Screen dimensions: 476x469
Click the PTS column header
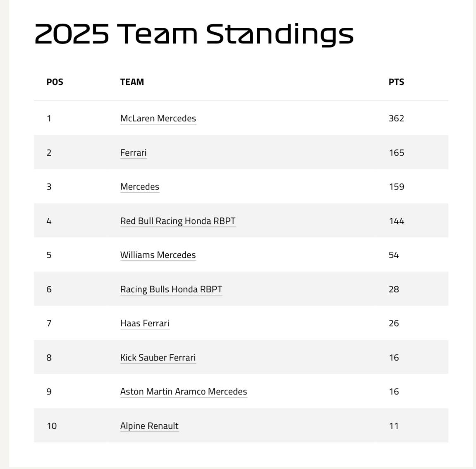click(396, 82)
